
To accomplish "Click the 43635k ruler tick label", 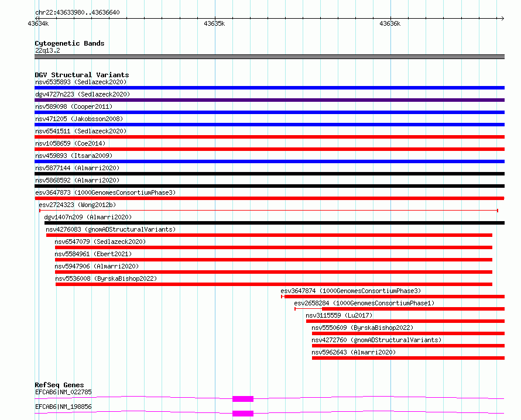I will (214, 23).
